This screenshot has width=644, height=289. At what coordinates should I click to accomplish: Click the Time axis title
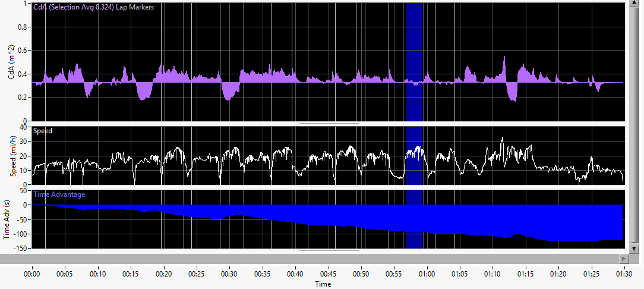(x=323, y=284)
